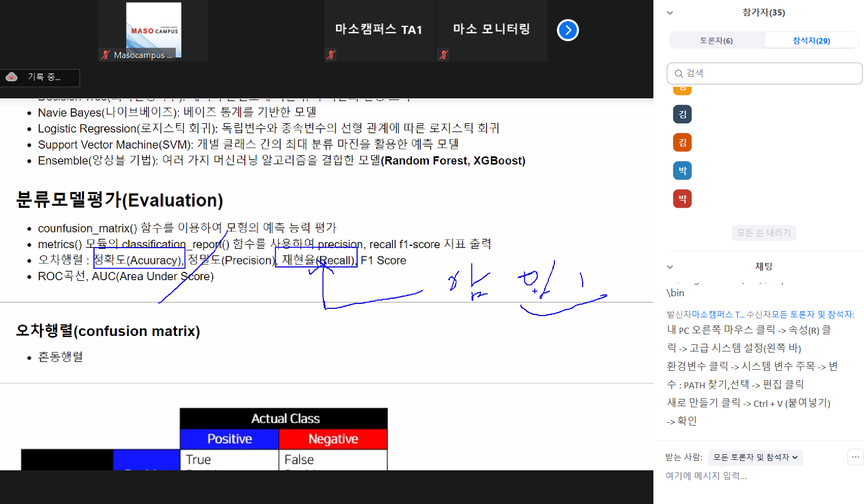864x504 pixels.
Task: Open the 받는 사람 recipient dropdown
Action: pos(755,458)
